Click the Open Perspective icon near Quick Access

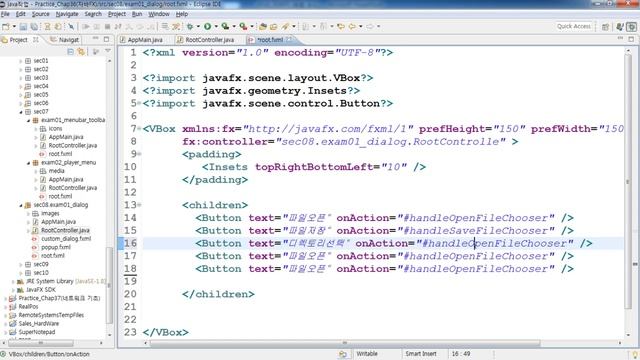coord(605,27)
